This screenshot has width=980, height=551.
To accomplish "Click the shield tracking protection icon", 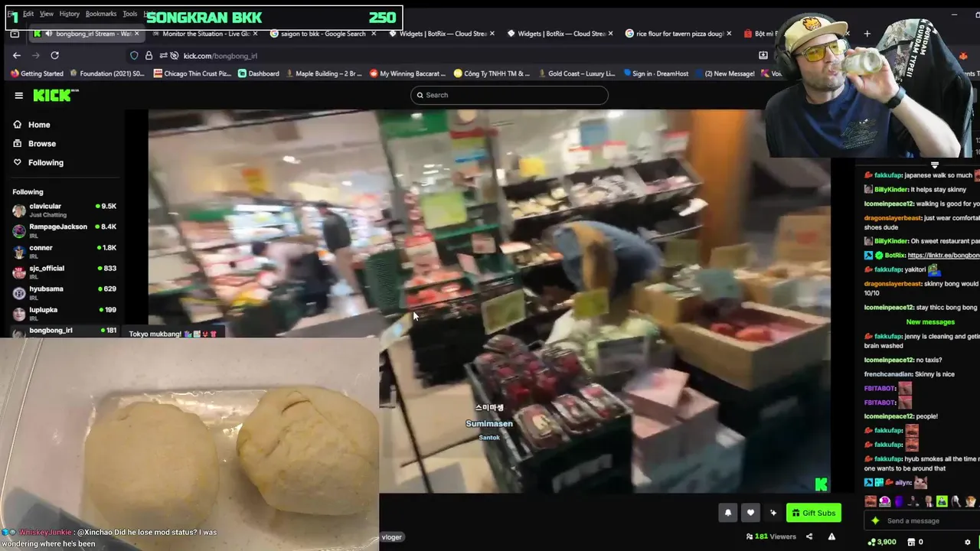I will pyautogui.click(x=134, y=55).
